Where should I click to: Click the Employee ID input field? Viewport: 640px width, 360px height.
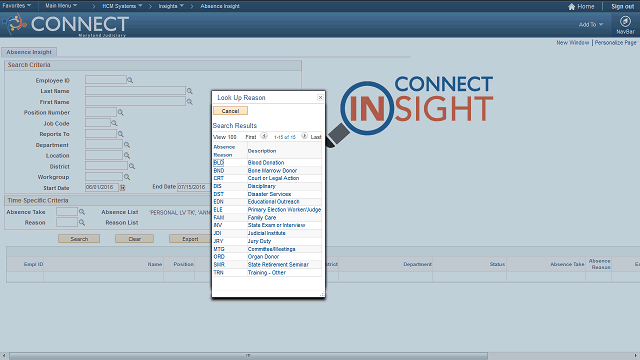106,80
